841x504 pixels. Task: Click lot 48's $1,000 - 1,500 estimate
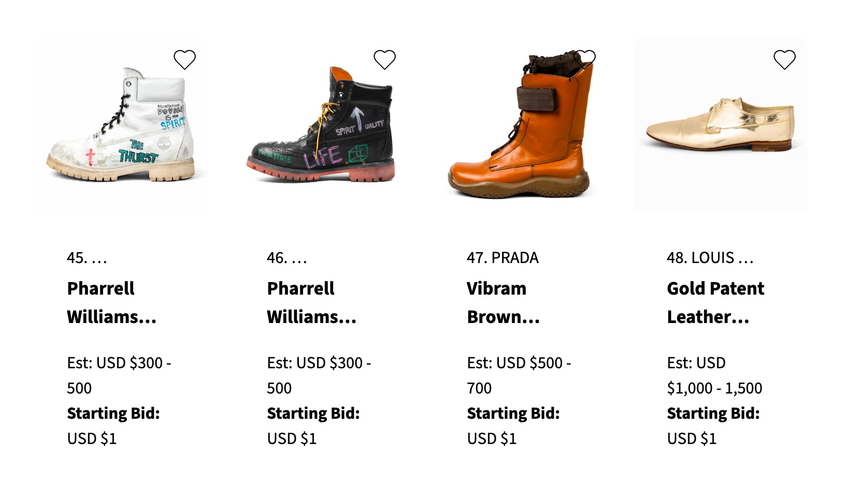(x=714, y=388)
